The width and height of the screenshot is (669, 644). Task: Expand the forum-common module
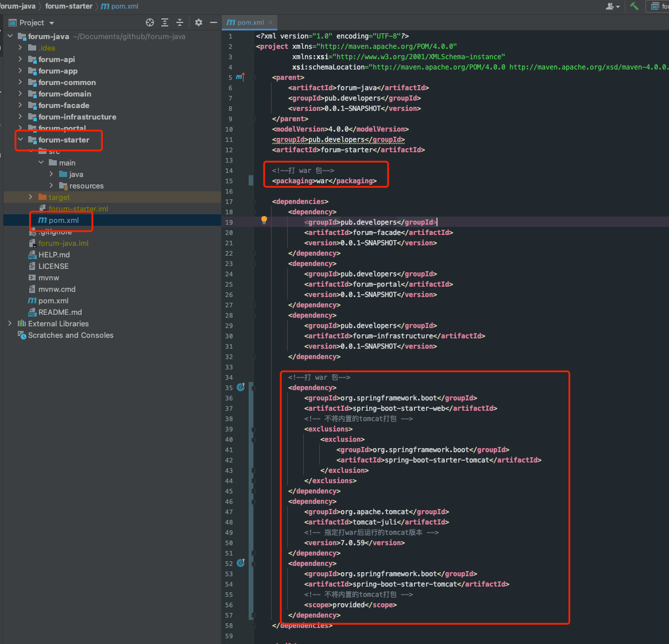[x=21, y=82]
